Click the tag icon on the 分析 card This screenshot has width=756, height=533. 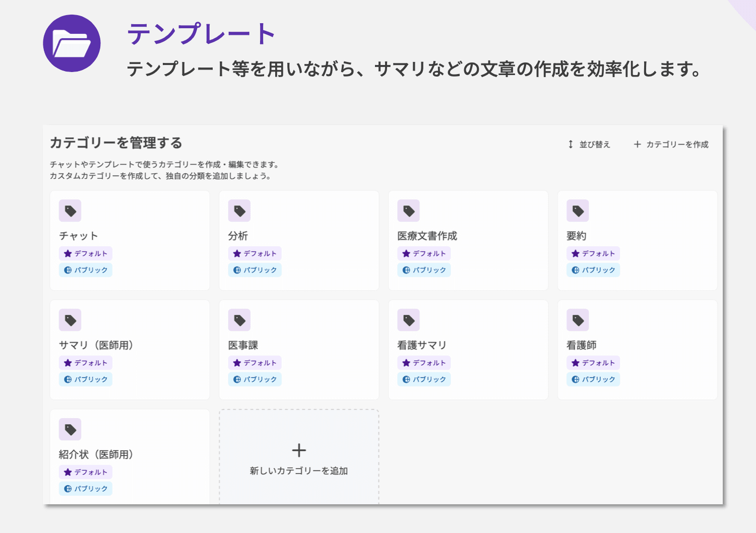tap(239, 211)
